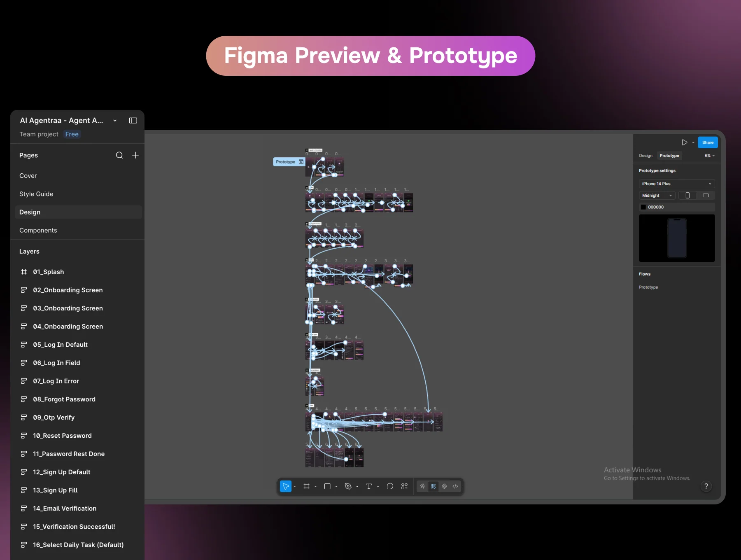741x560 pixels.
Task: Click the Team project label
Action: (x=39, y=134)
